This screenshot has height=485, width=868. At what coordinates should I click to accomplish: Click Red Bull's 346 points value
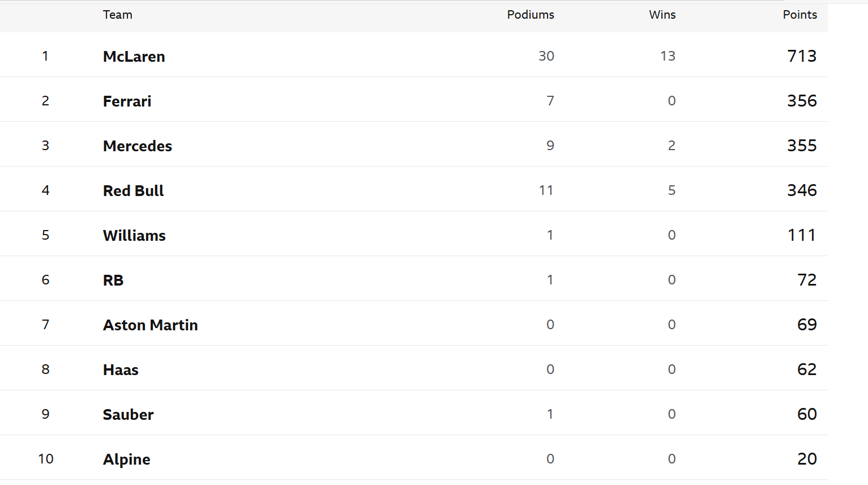coord(802,190)
